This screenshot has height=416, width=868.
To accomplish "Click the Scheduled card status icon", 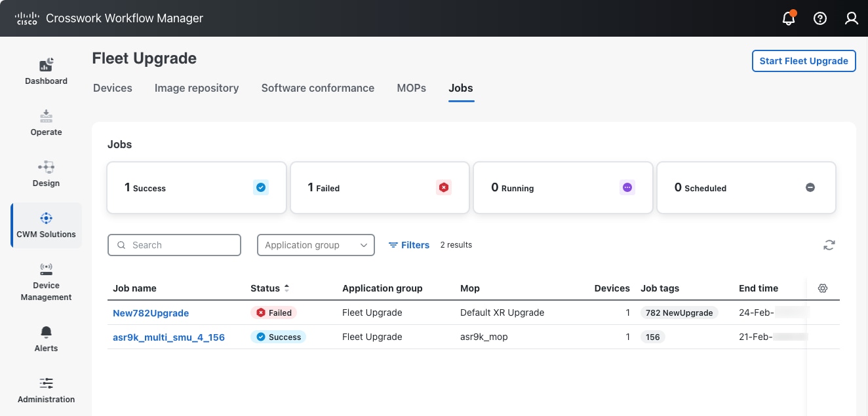I will 810,187.
